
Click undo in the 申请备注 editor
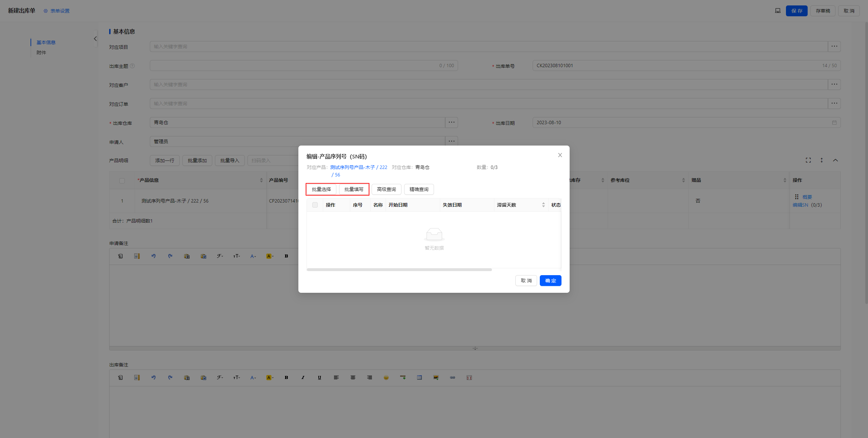(154, 256)
